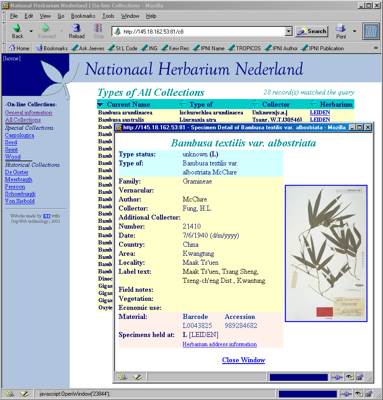Screen dimensions: 383x400
Task: Click the [home] link in site header
Action: point(12,59)
